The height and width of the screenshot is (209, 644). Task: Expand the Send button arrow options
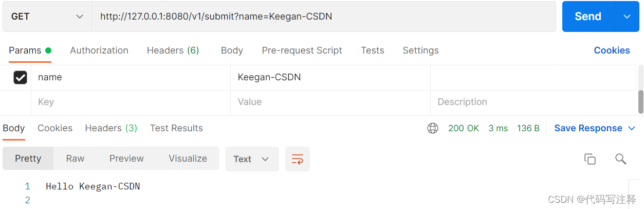tap(627, 16)
